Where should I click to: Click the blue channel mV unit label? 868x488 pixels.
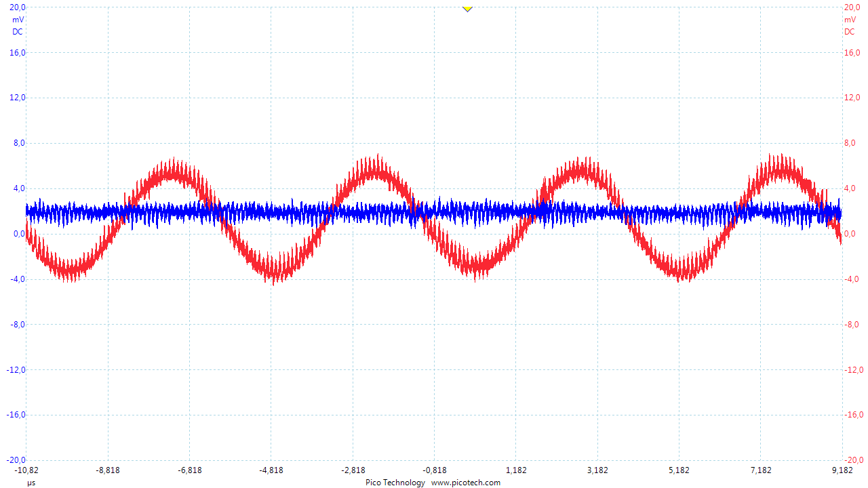(x=18, y=20)
